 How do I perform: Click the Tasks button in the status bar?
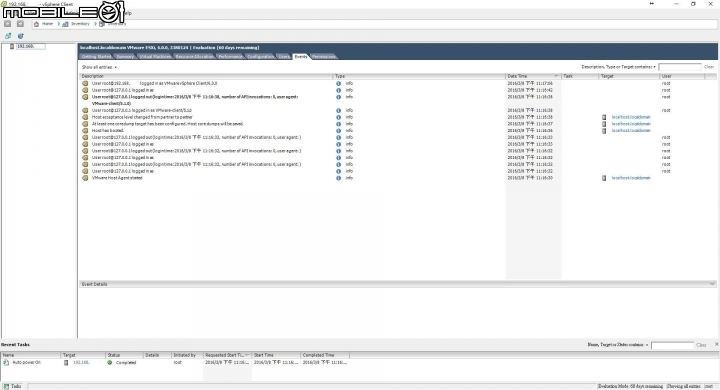pyautogui.click(x=12, y=386)
